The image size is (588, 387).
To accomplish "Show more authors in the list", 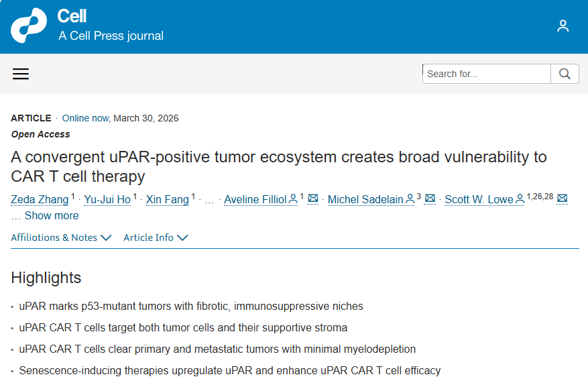I will pos(51,216).
